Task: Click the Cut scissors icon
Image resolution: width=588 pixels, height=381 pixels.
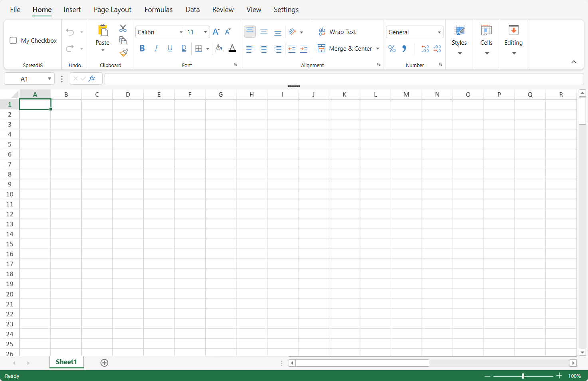Action: click(123, 28)
